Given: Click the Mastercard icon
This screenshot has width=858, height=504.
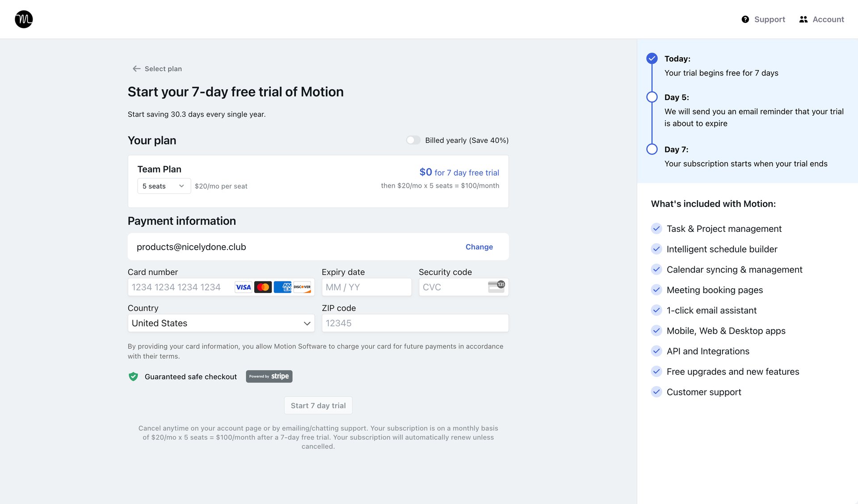Looking at the screenshot, I should 263,287.
